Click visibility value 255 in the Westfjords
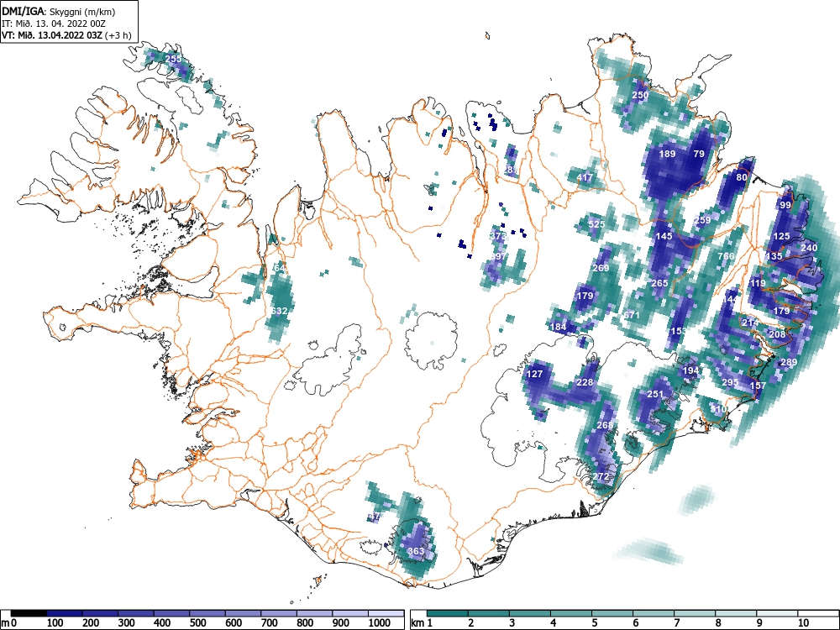840x630 pixels. click(173, 59)
